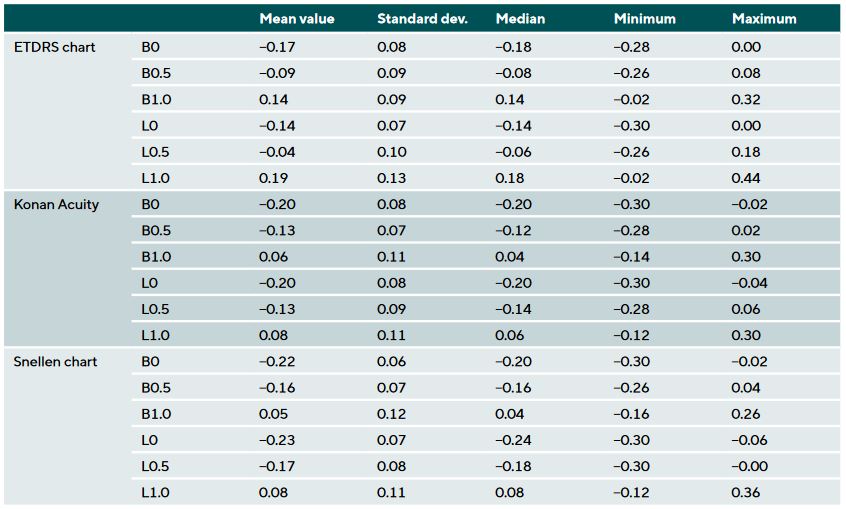Image resolution: width=846 pixels, height=509 pixels.
Task: Select the 0.12 standard deviation cell
Action: pos(391,414)
